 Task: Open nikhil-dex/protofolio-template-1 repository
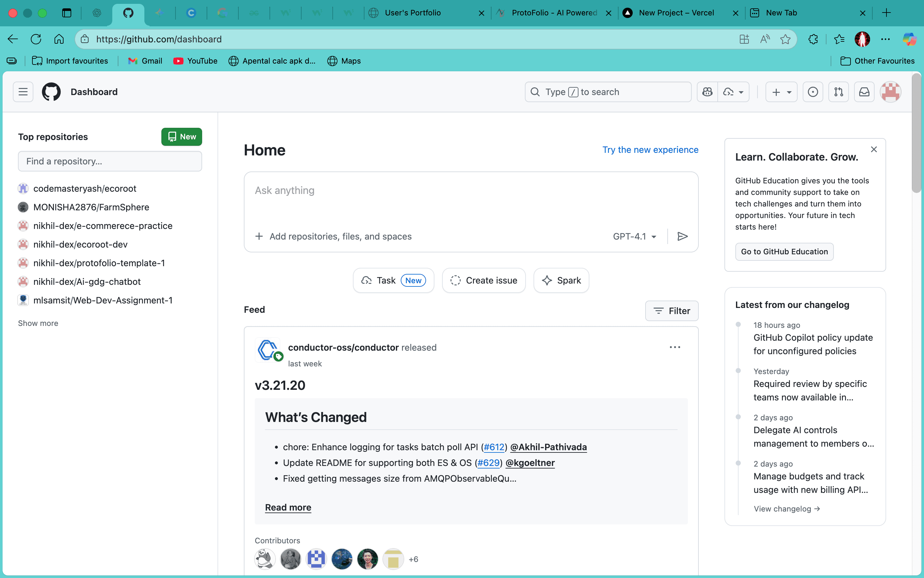click(x=99, y=263)
